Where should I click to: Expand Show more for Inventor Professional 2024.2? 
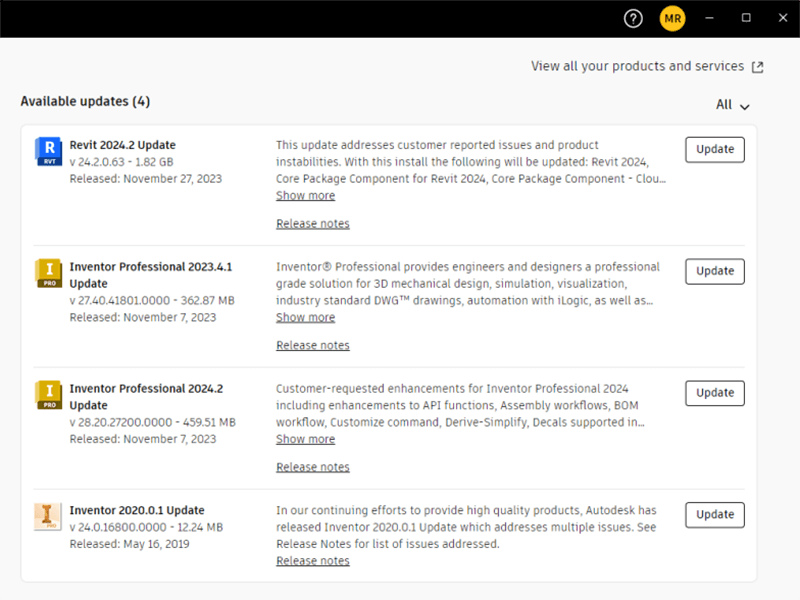(305, 440)
